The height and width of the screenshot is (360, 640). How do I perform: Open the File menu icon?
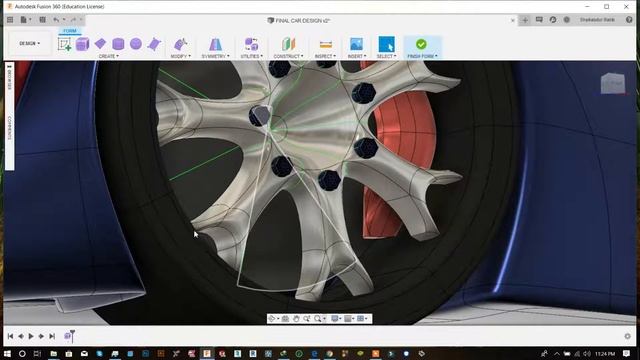click(25, 20)
